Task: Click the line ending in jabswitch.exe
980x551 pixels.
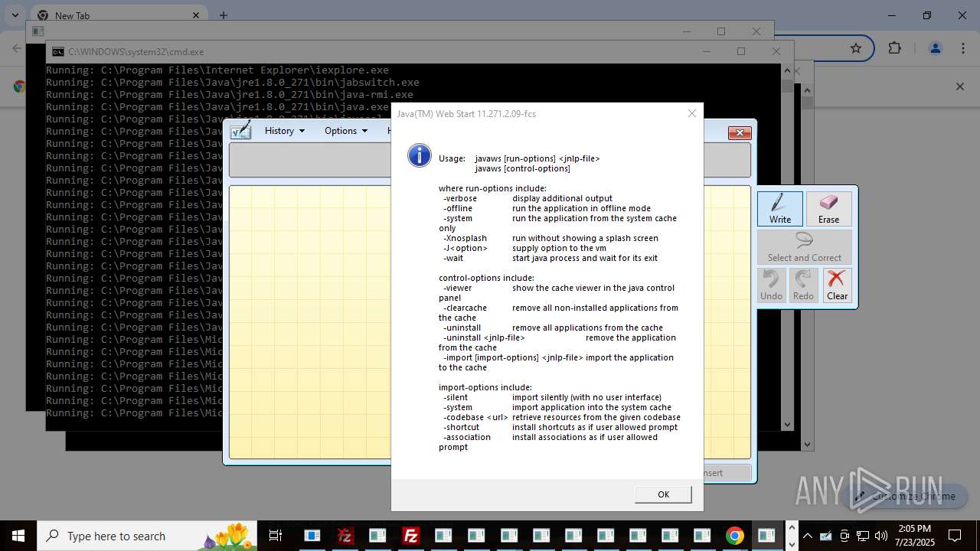Action: pyautogui.click(x=233, y=83)
